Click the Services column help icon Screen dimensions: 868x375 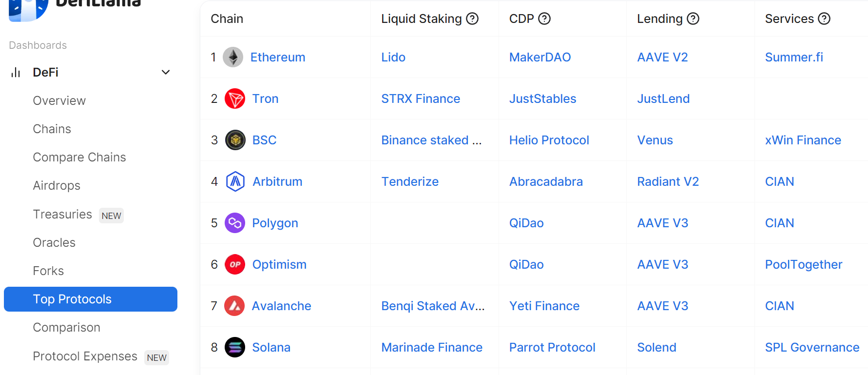tap(824, 19)
